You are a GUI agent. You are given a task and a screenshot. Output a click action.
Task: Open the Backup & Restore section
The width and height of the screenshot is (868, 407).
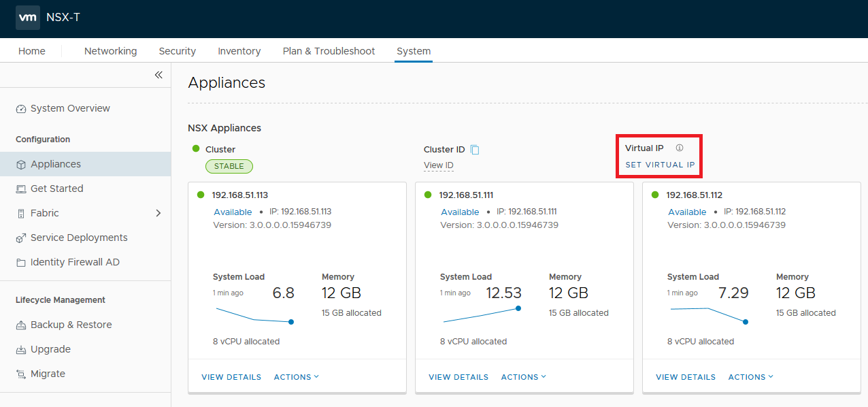tap(71, 325)
